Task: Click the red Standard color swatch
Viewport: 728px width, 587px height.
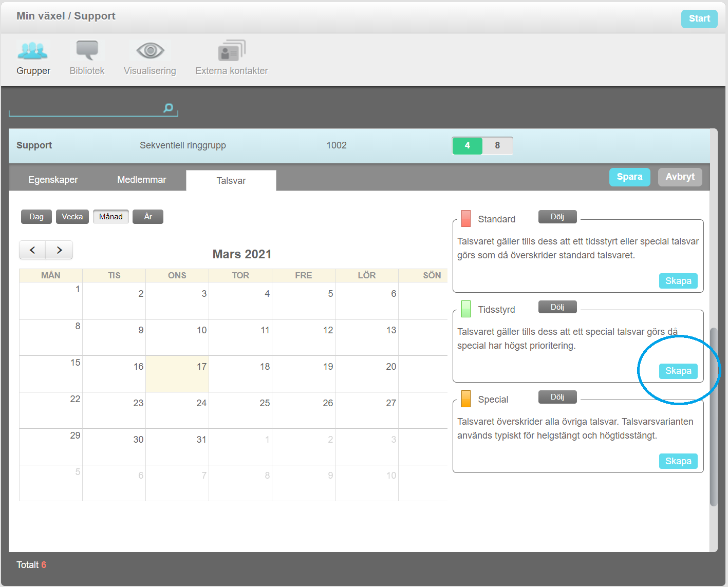Action: click(466, 219)
